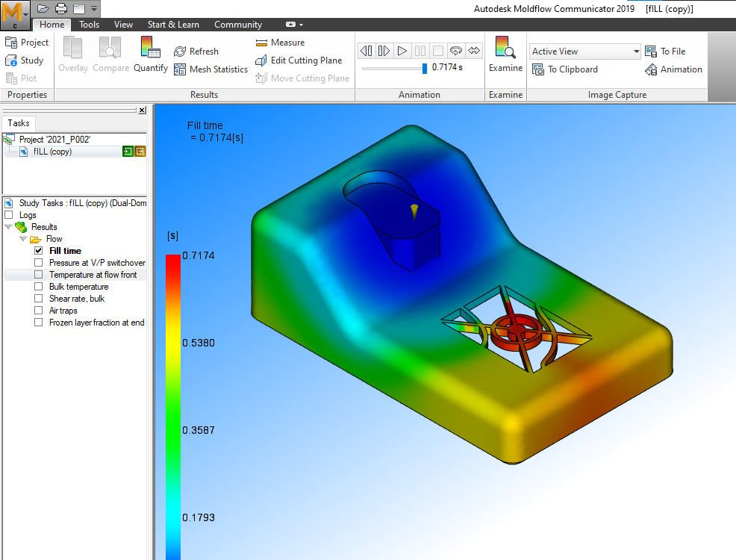Open the Active View dropdown
This screenshot has height=560, width=736.
(x=634, y=51)
